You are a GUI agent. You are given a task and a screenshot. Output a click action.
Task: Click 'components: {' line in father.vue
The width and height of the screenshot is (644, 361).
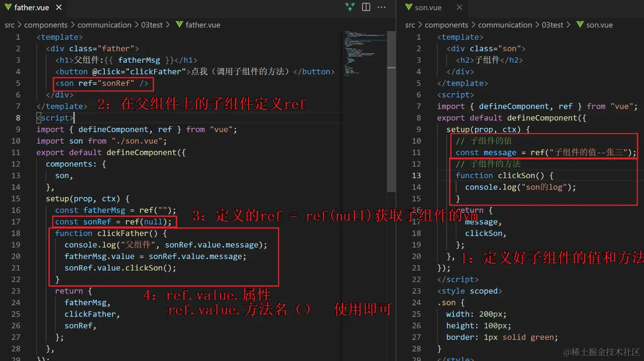[x=76, y=164]
